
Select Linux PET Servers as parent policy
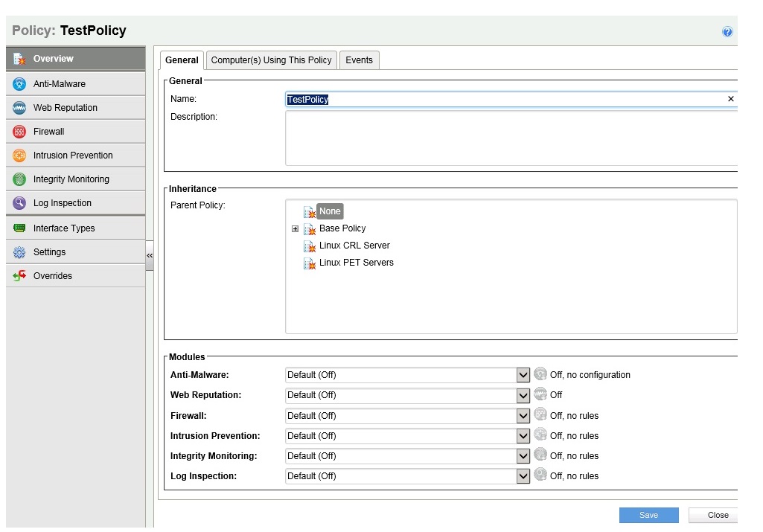(356, 263)
